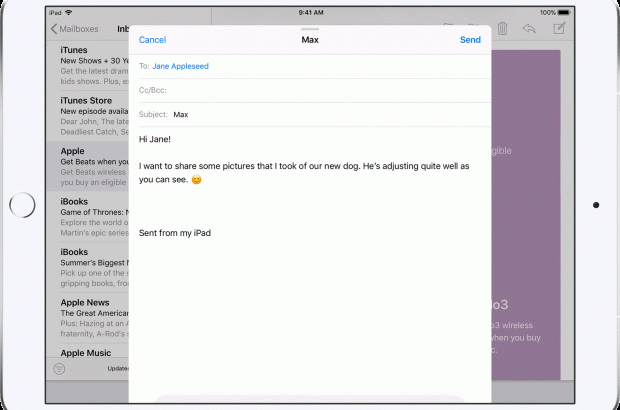Tap the trash icon in the toolbar
The width and height of the screenshot is (620, 410).
pos(502,29)
